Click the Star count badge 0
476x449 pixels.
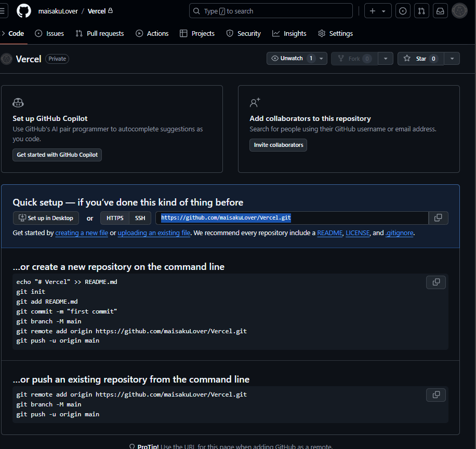tap(433, 59)
